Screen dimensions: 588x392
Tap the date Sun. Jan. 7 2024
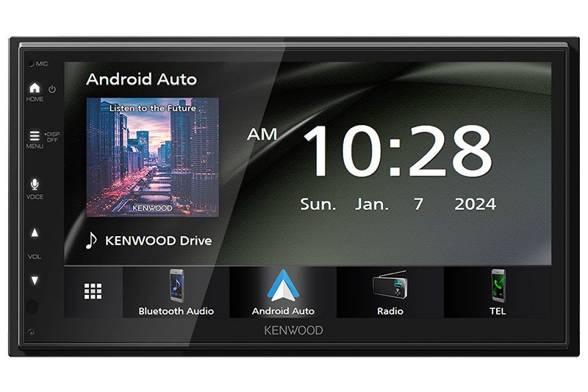coord(398,204)
